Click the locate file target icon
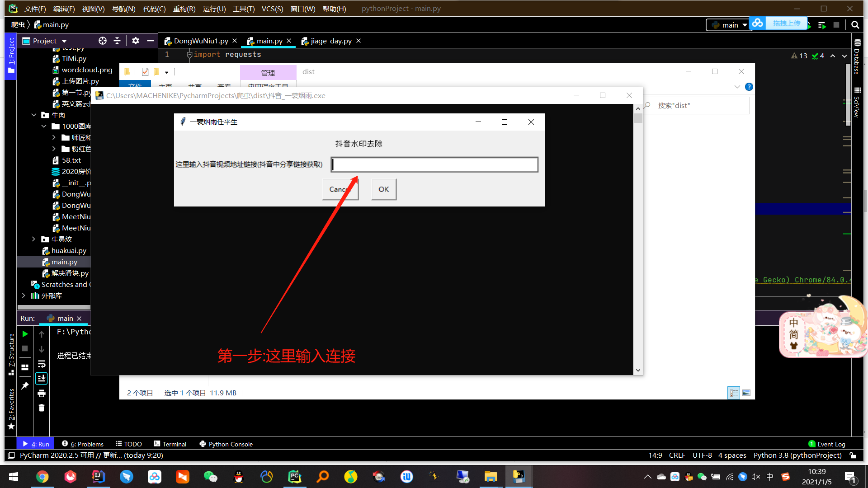This screenshot has width=868, height=488. point(103,41)
